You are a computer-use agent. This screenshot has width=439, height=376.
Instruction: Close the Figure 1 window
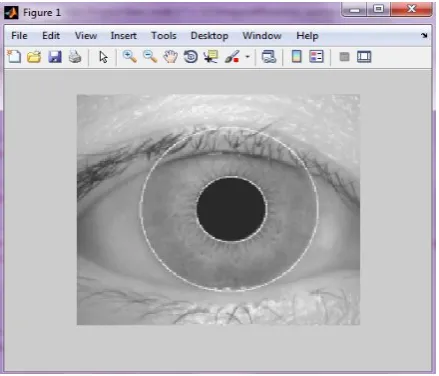(x=411, y=9)
